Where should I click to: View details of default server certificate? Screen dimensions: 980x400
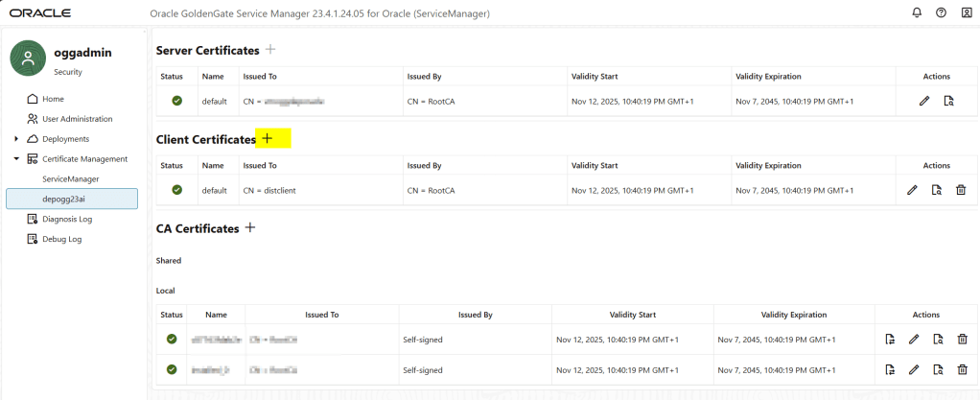coord(948,101)
